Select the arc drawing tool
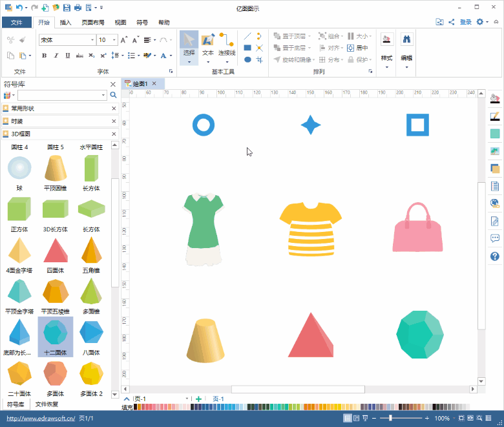The image size is (504, 427). [x=259, y=36]
